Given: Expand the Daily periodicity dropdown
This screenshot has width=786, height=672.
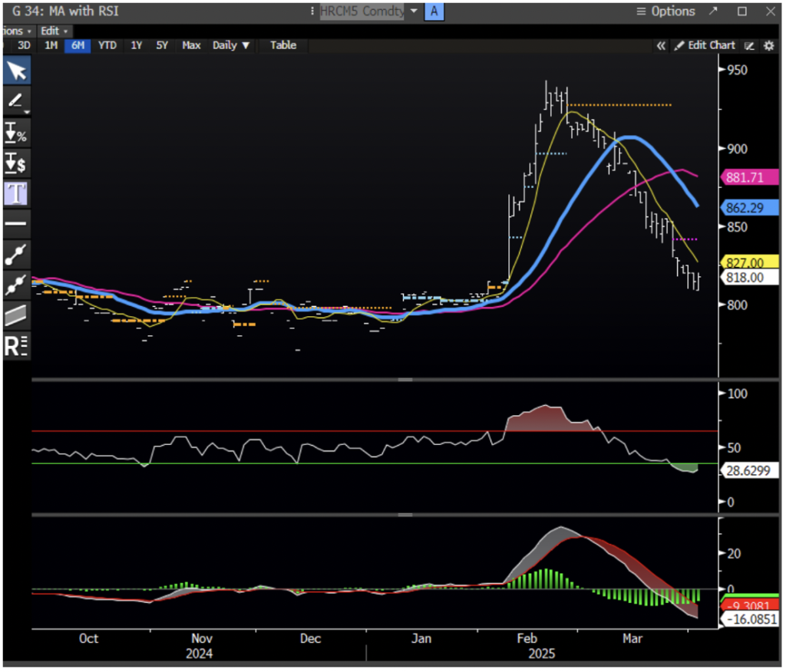Looking at the screenshot, I should pyautogui.click(x=231, y=45).
